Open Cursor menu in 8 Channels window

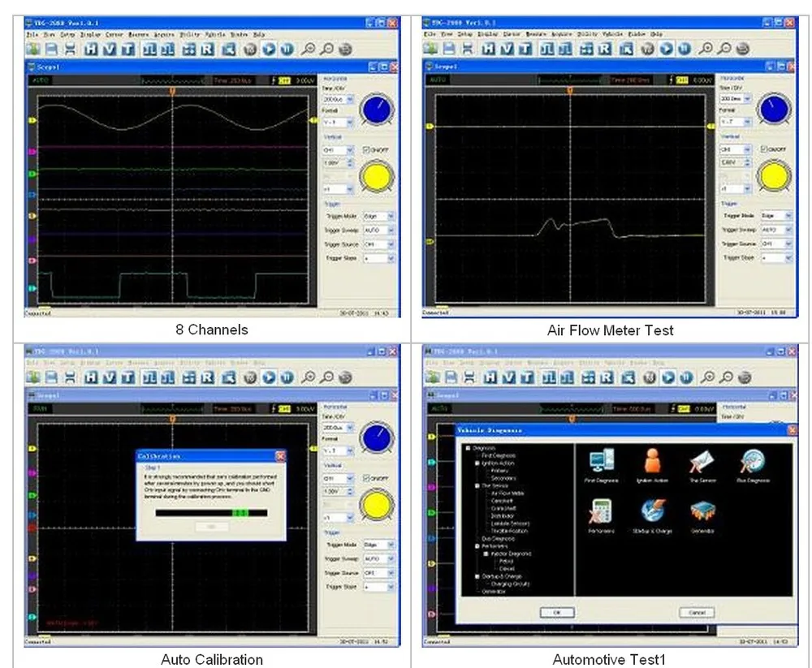(x=114, y=35)
